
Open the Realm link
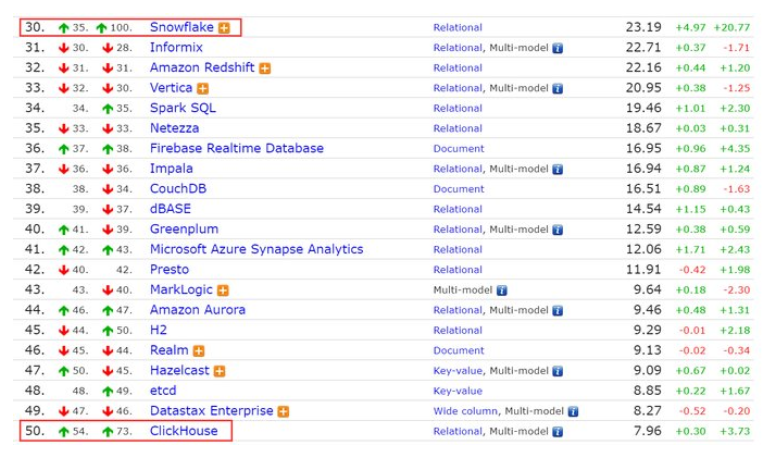click(x=169, y=350)
